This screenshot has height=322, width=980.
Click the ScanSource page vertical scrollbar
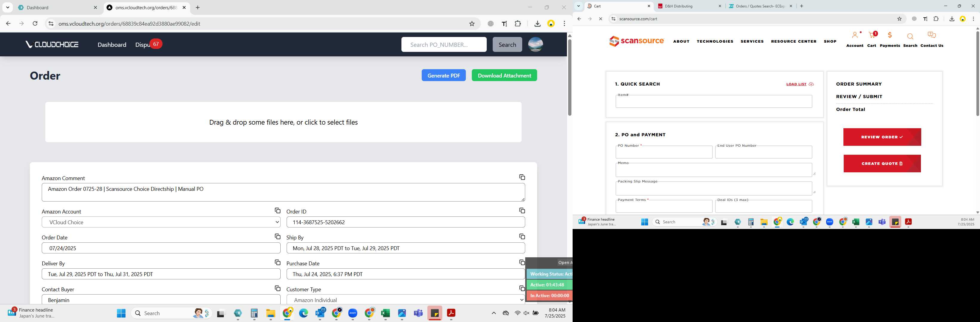[977, 74]
